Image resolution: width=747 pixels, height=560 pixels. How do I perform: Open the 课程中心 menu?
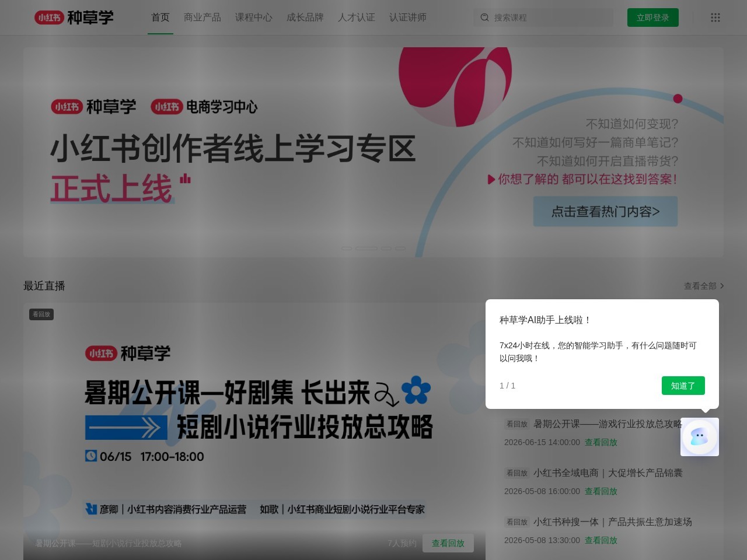pyautogui.click(x=254, y=17)
